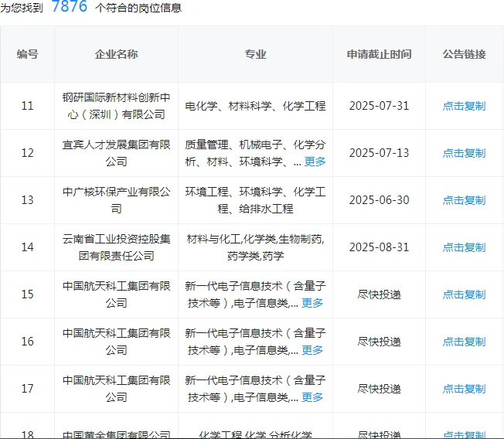Click deadline 2025-08-31

tap(379, 247)
